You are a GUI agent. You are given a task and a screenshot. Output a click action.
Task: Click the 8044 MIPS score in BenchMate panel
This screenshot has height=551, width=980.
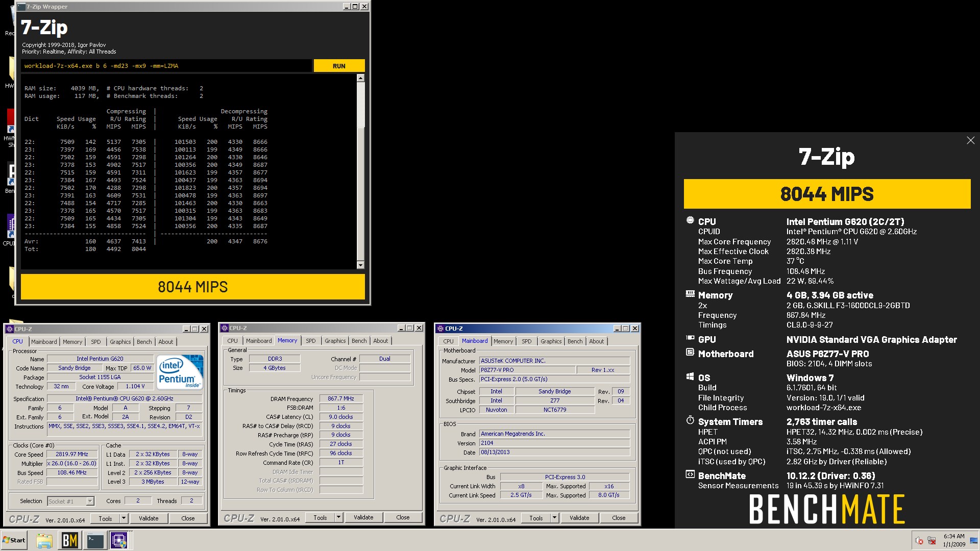[827, 194]
